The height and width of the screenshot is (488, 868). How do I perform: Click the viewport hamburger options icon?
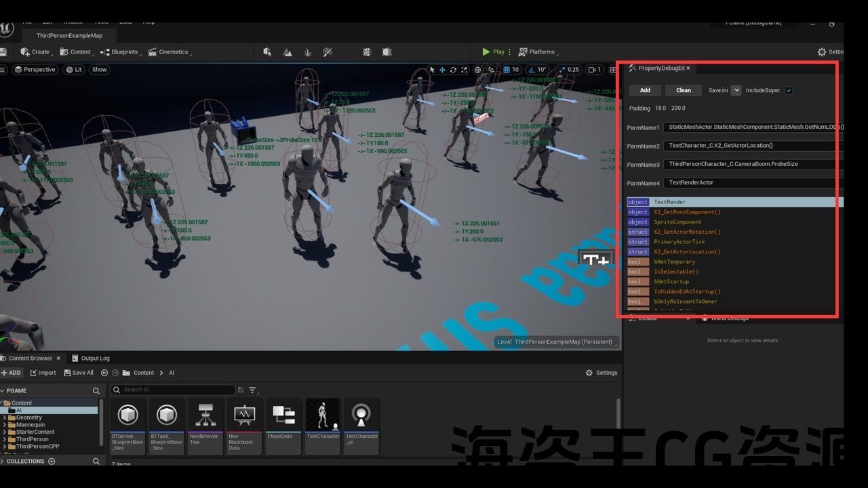click(3, 70)
